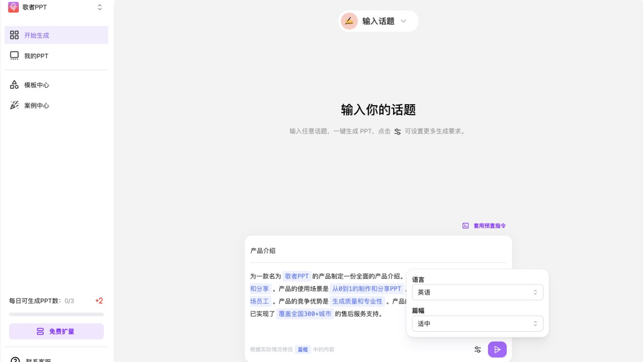Open the workspace switcher next to 歌者PPT
Viewport: 644px width, 362px height.
(x=99, y=7)
